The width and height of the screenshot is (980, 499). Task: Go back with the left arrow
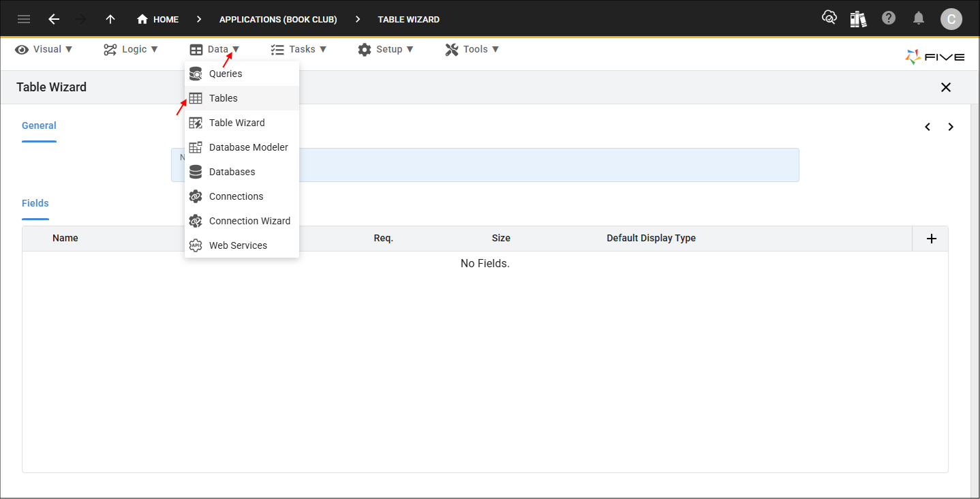[x=54, y=19]
